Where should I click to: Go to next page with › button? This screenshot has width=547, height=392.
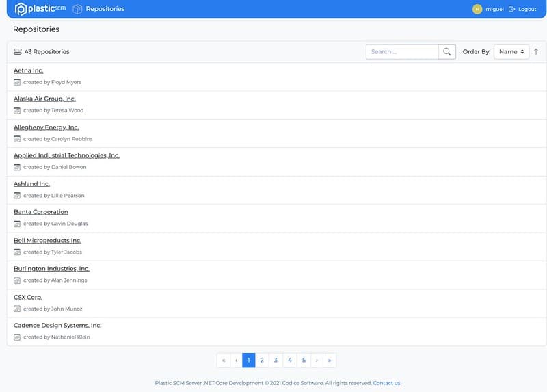pyautogui.click(x=317, y=361)
